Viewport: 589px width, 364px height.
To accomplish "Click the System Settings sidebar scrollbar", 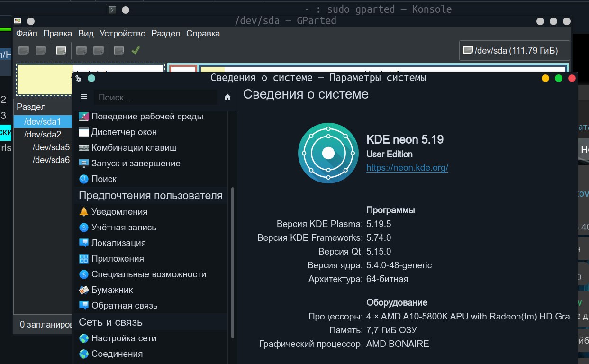I will (232, 263).
